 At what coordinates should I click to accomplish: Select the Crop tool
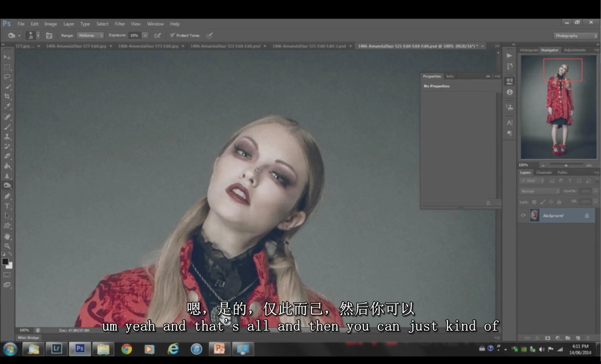pyautogui.click(x=7, y=96)
